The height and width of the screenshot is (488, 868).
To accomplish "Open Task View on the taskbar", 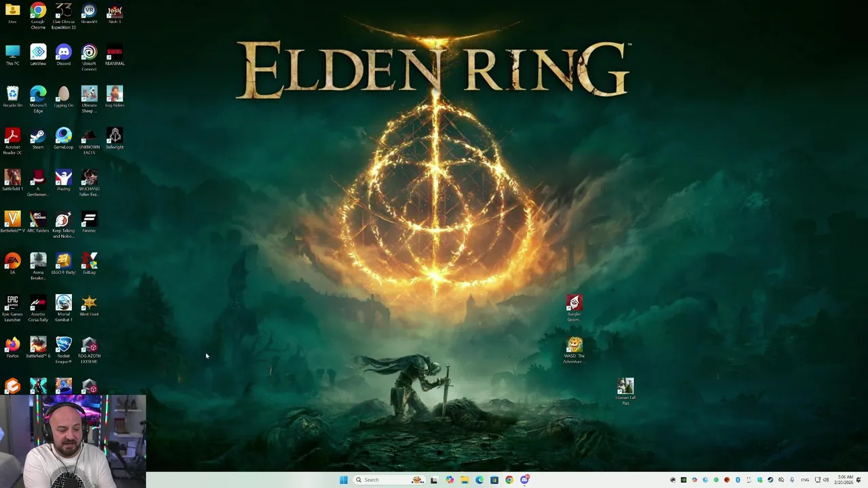I will (434, 480).
